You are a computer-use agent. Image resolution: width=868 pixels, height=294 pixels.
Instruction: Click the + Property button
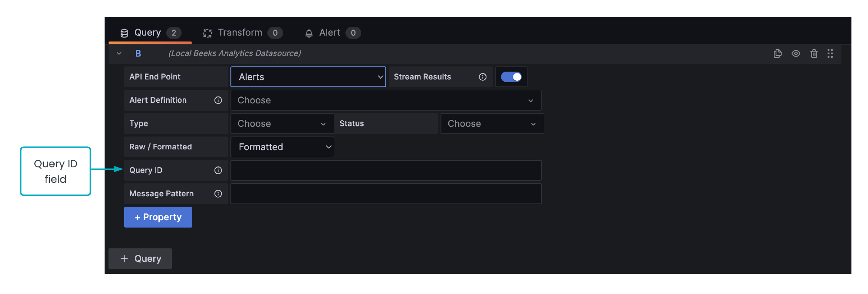point(158,217)
